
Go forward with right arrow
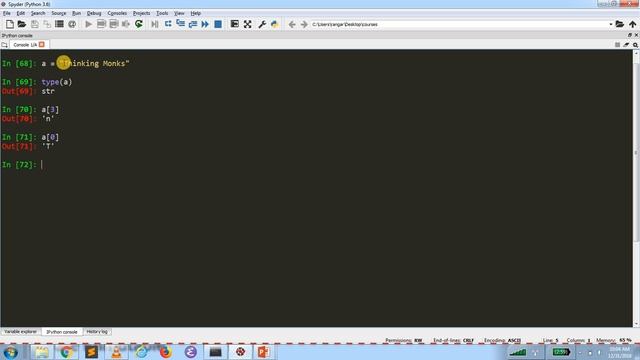click(x=304, y=24)
